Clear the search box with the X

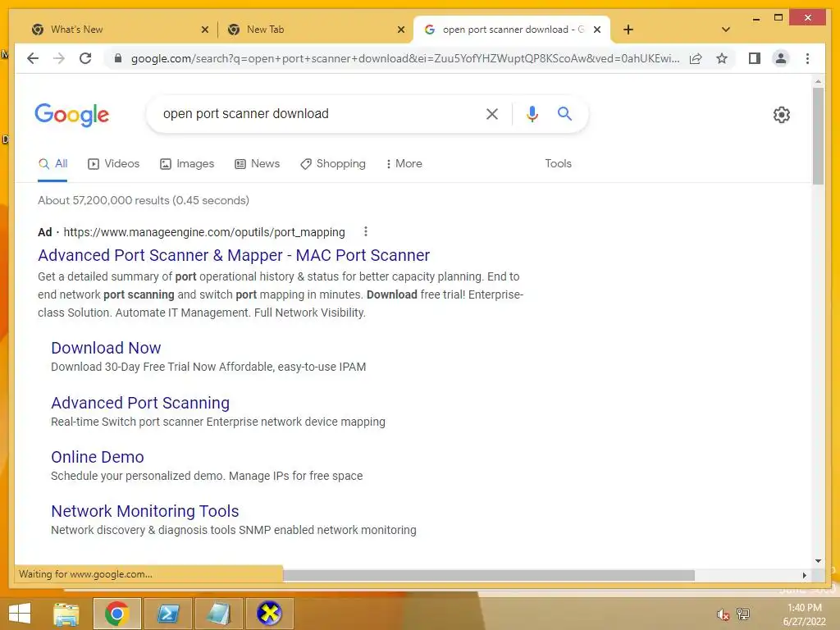coord(492,114)
